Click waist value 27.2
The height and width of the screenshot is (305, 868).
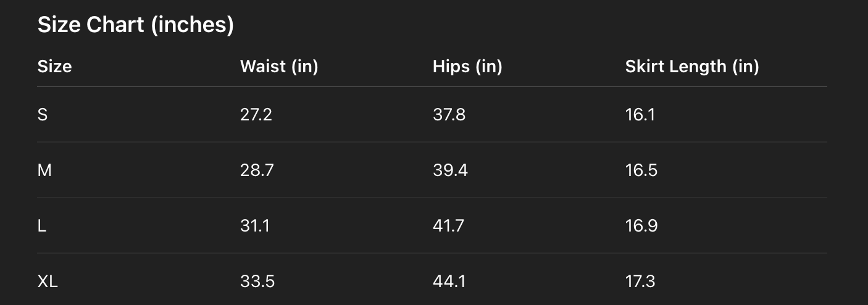(256, 115)
